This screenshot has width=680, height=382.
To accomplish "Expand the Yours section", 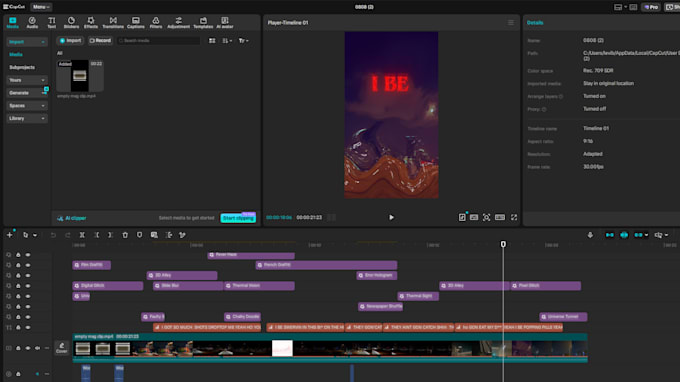I will click(27, 80).
